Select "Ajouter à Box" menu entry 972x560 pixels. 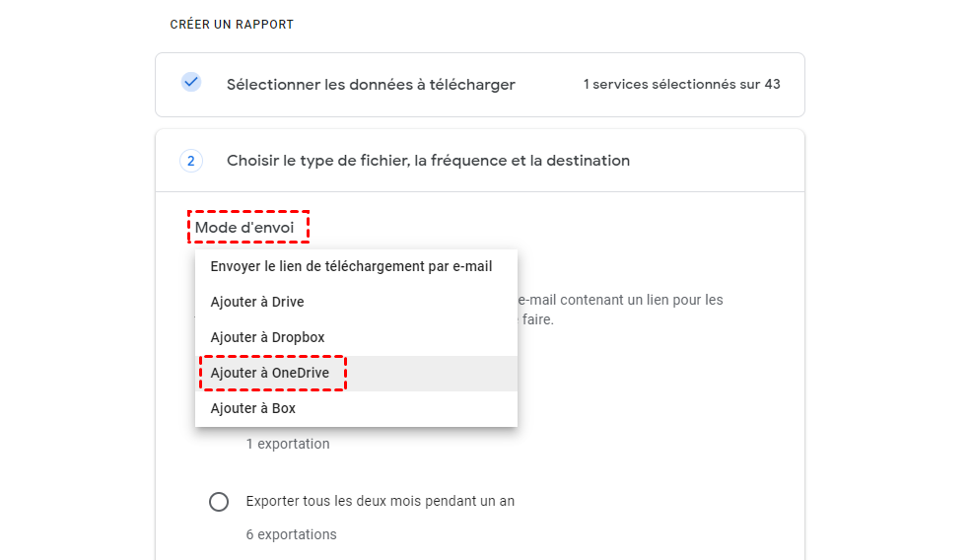click(x=252, y=408)
